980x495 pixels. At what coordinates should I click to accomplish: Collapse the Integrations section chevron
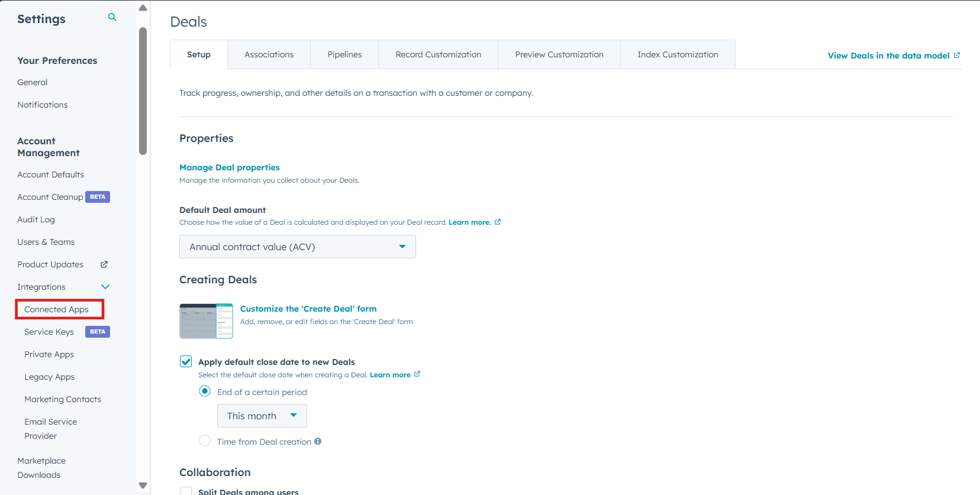pos(105,287)
